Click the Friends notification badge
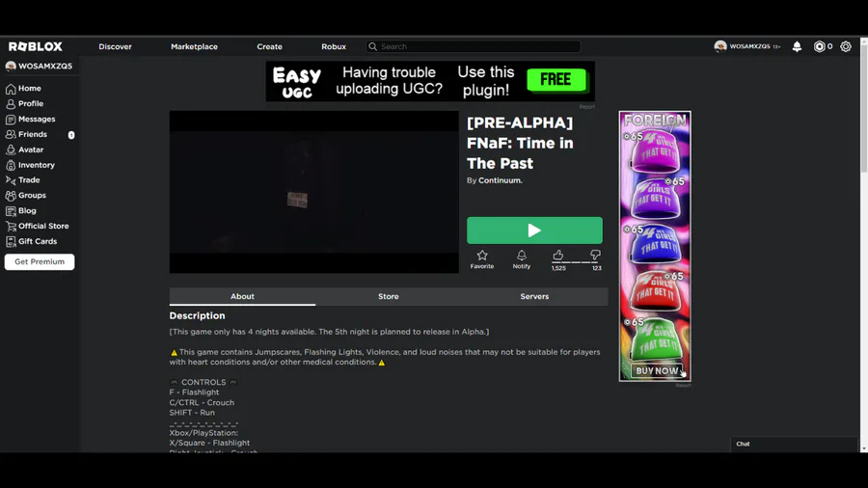This screenshot has width=868, height=488. 71,135
